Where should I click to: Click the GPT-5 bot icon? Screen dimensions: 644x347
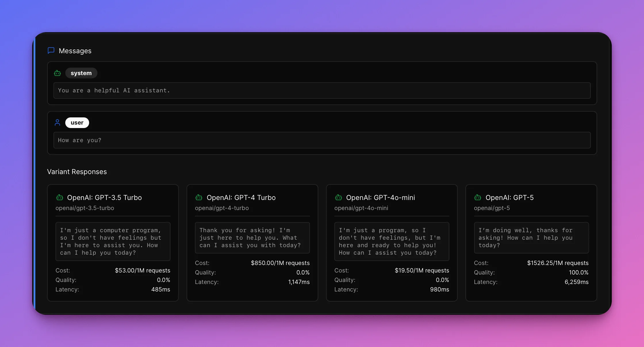478,197
